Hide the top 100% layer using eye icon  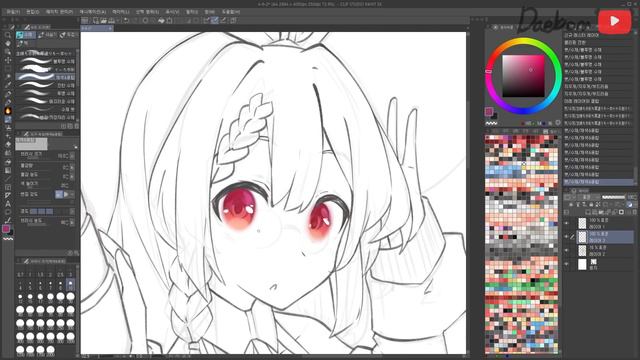[x=567, y=223]
